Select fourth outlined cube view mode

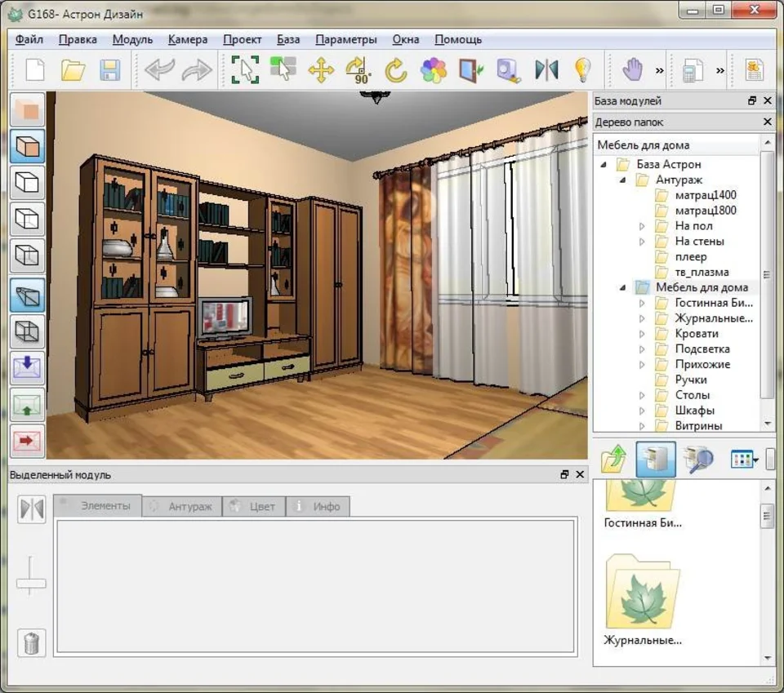28,255
